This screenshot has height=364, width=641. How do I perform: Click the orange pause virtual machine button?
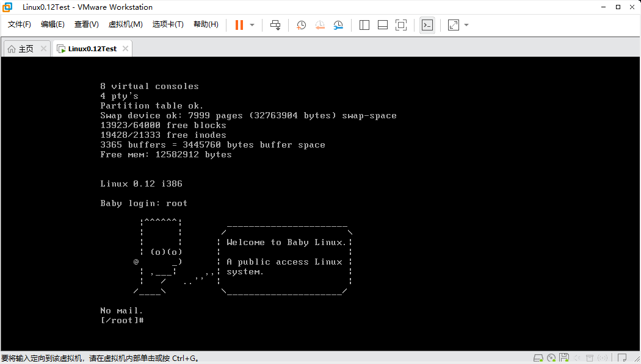tap(239, 25)
